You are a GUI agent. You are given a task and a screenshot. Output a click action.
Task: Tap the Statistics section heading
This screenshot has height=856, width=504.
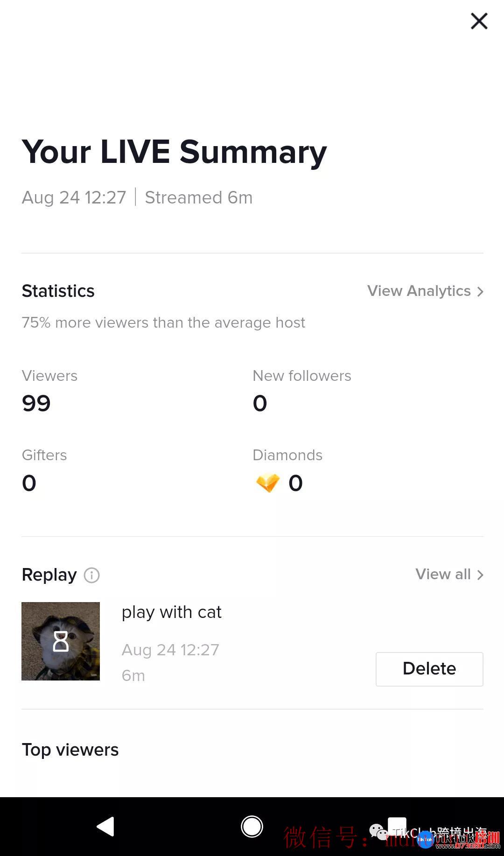pos(58,291)
